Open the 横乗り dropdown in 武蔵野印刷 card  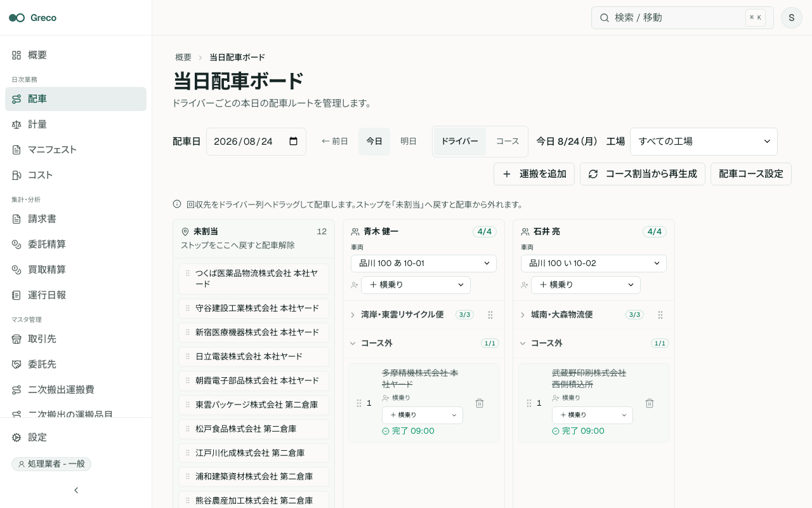click(x=593, y=415)
